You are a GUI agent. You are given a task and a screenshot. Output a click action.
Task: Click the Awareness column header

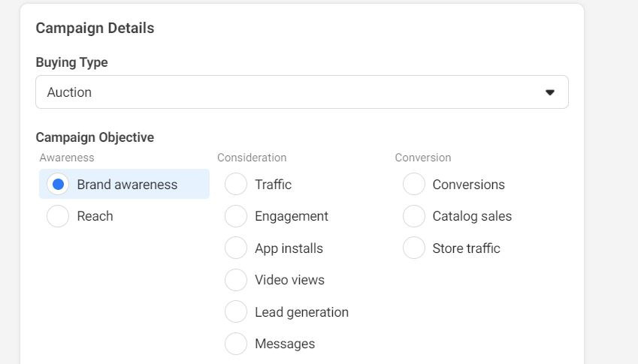point(67,158)
